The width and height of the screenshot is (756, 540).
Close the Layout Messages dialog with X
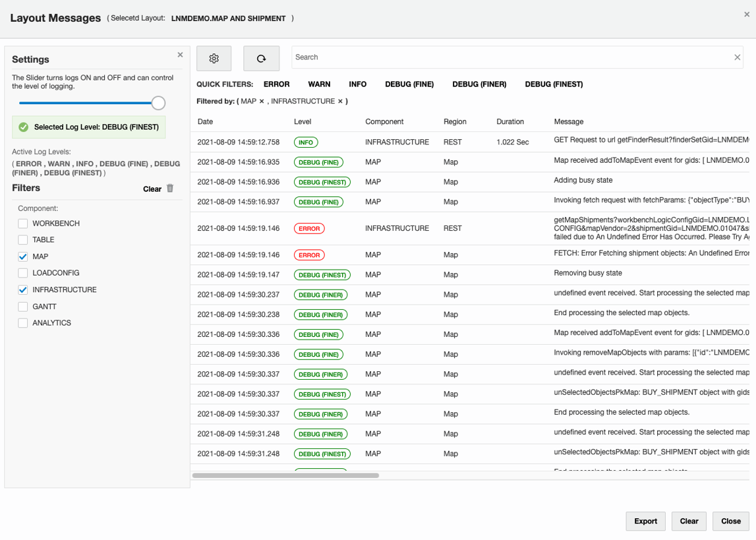[747, 15]
